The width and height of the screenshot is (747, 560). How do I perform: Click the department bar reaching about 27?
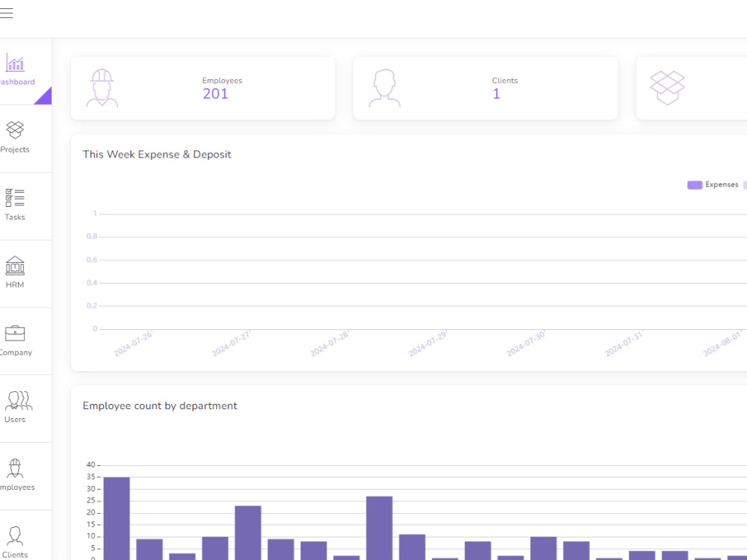point(379,528)
